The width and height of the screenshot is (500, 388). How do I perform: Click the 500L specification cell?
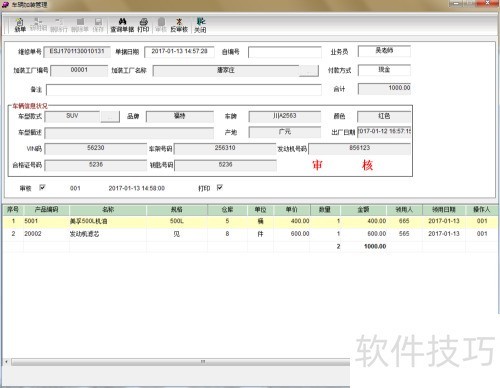(177, 221)
